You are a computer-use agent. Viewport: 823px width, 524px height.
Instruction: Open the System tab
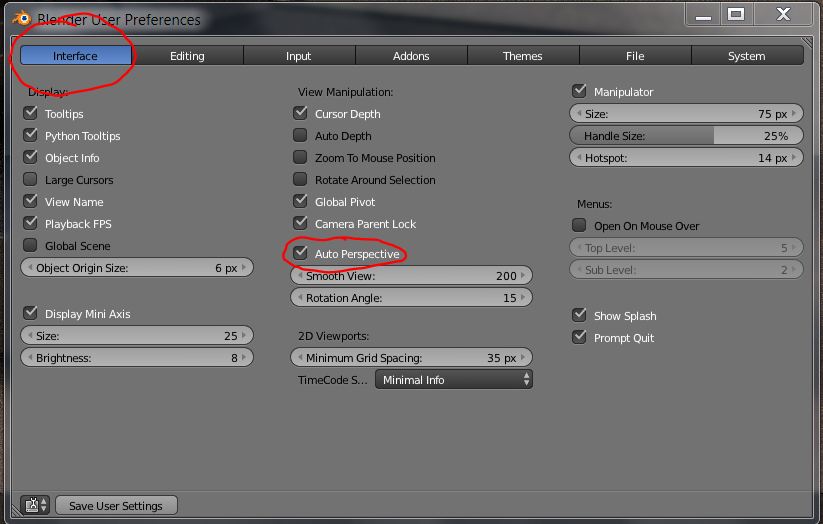pos(747,56)
